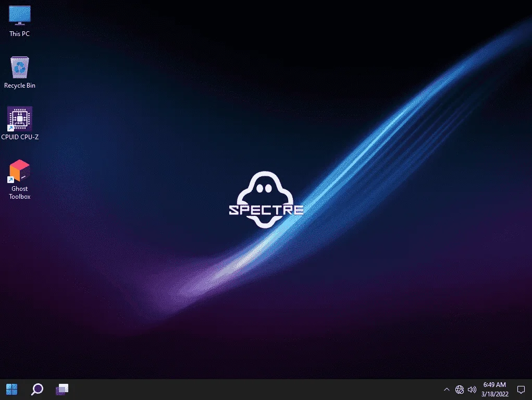
Task: Select the CPUID CPU-Z shortcut
Action: pyautogui.click(x=20, y=124)
